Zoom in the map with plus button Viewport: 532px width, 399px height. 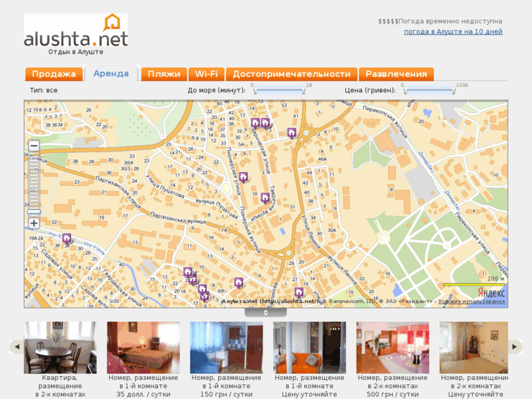click(x=34, y=223)
